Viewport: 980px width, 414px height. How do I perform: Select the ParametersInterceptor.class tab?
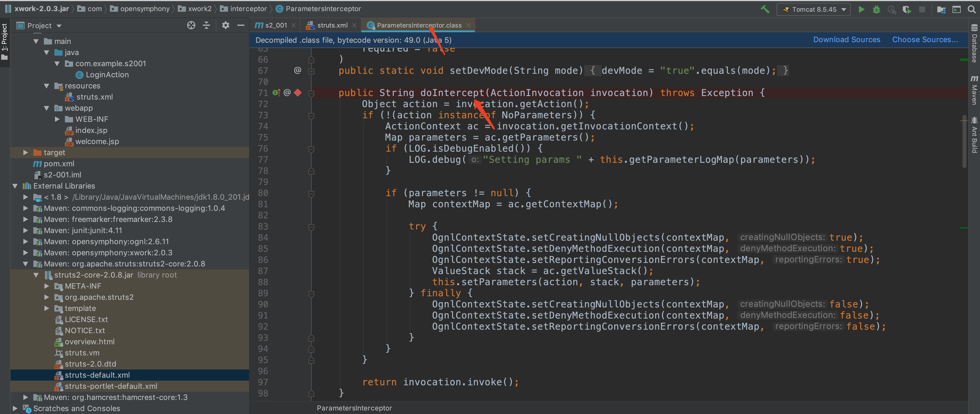coord(419,25)
